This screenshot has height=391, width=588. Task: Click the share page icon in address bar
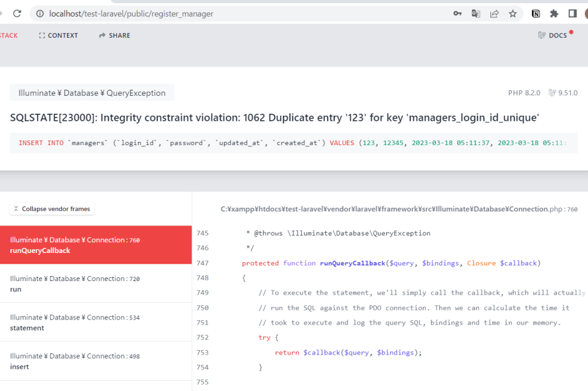(x=494, y=13)
